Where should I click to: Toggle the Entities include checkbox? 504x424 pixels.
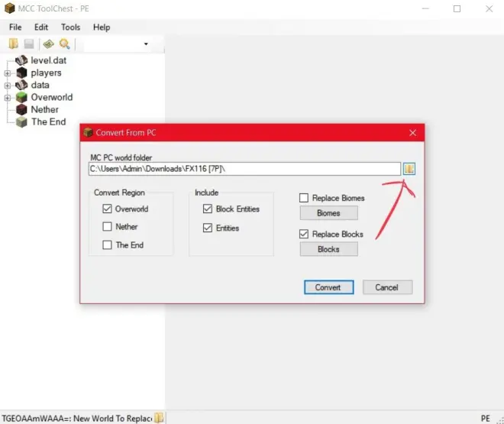[208, 228]
